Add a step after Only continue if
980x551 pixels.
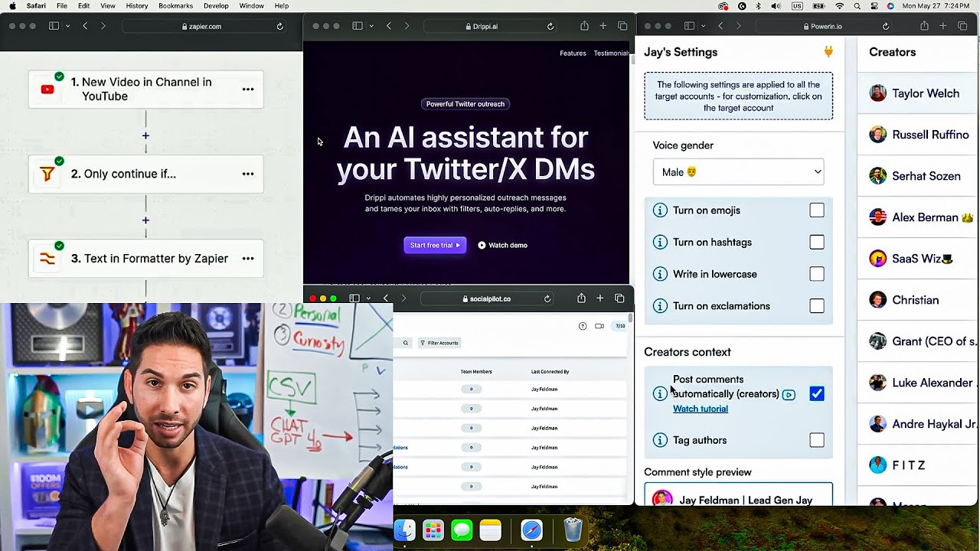(x=145, y=220)
